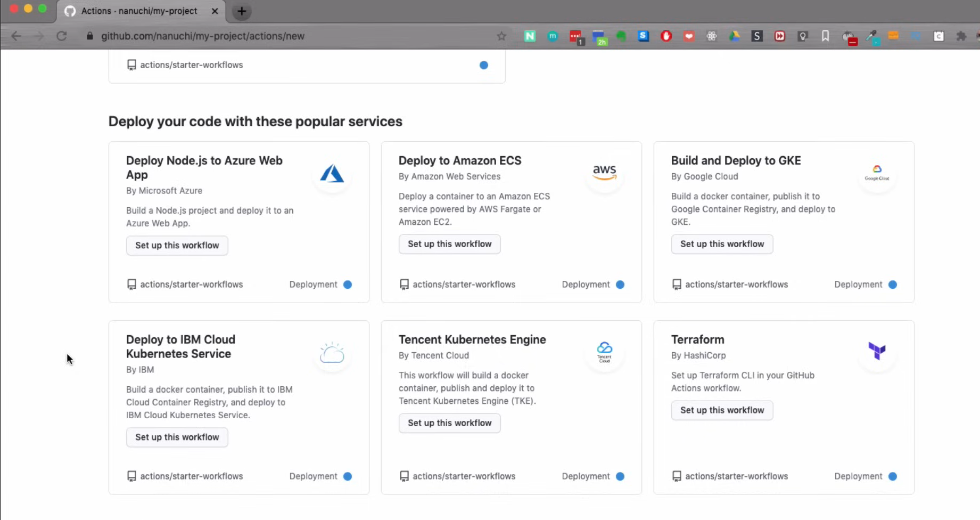Image resolution: width=980 pixels, height=520 pixels.
Task: Bookmark this page with star icon
Action: pyautogui.click(x=501, y=36)
